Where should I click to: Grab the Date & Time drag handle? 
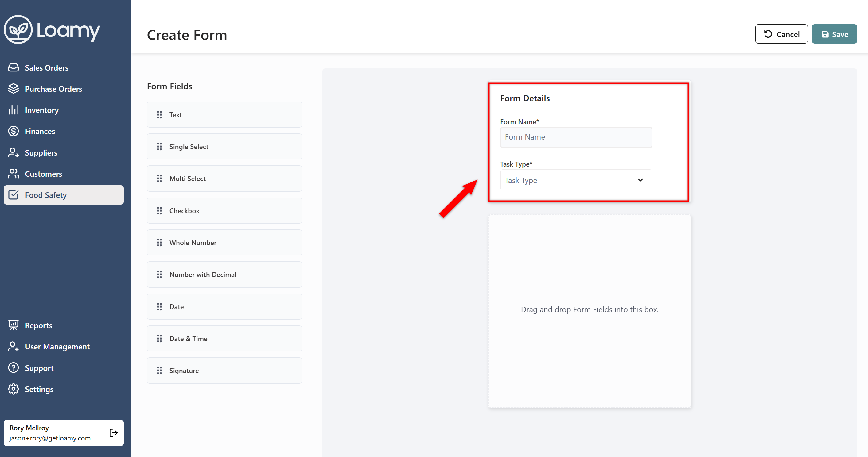[159, 339]
